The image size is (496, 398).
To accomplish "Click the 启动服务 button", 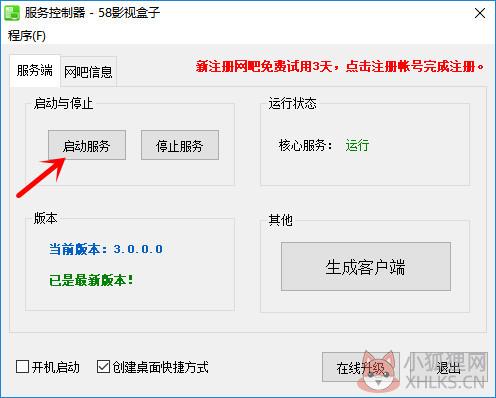I will click(87, 145).
